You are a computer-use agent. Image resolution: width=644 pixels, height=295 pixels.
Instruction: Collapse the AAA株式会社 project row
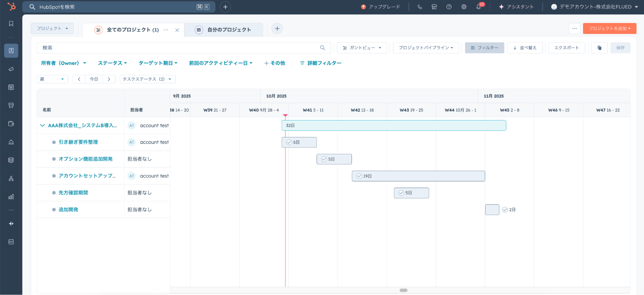point(43,125)
